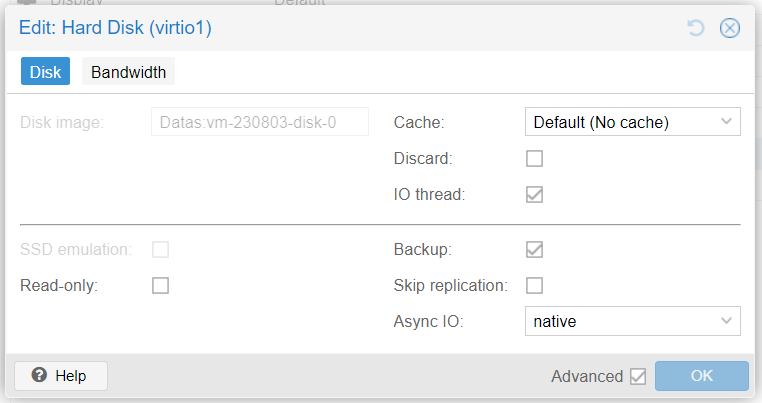Click the reset icon in dialog header
This screenshot has width=762, height=403.
pyautogui.click(x=696, y=28)
